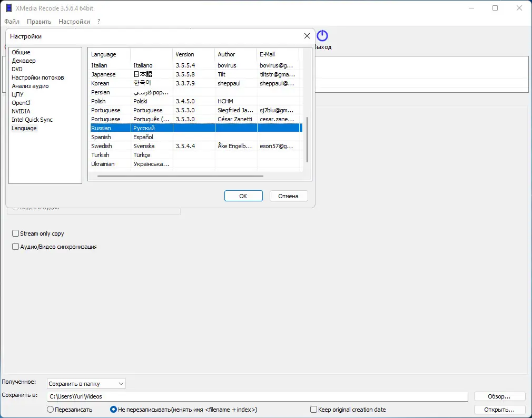Click the Отмена button
532x418 pixels.
point(289,196)
